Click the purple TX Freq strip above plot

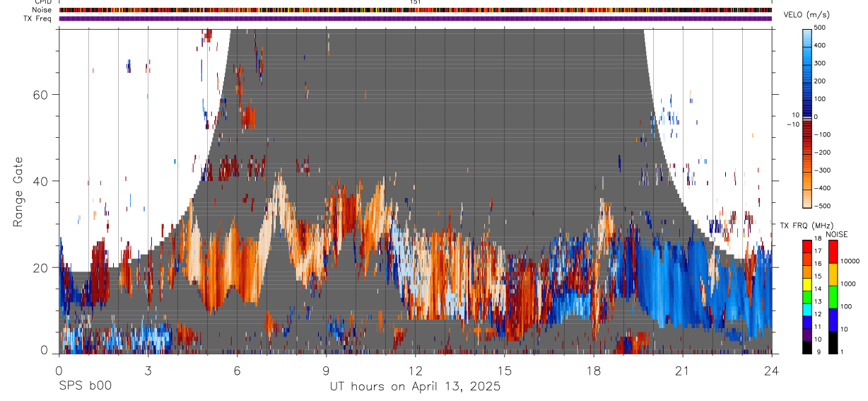[x=416, y=18]
